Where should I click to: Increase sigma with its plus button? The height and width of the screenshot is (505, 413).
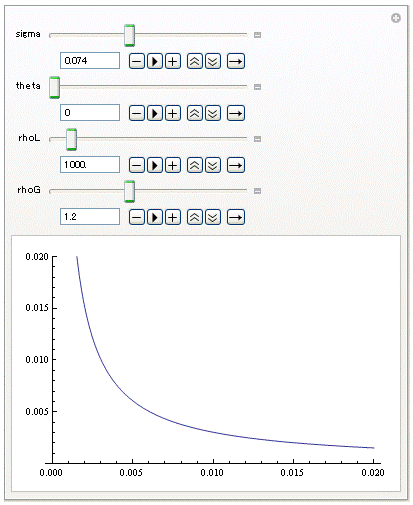tap(173, 61)
